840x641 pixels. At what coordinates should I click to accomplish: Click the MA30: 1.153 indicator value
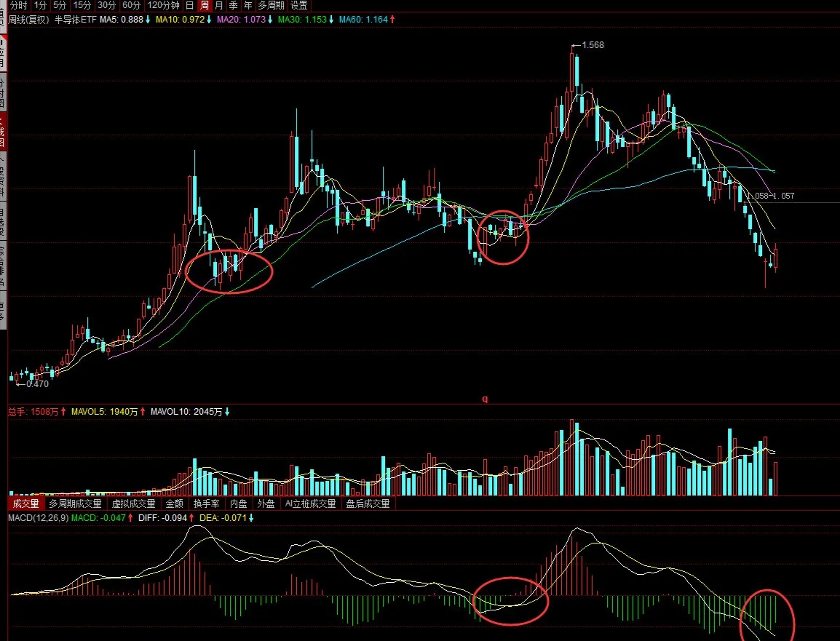pyautogui.click(x=302, y=19)
